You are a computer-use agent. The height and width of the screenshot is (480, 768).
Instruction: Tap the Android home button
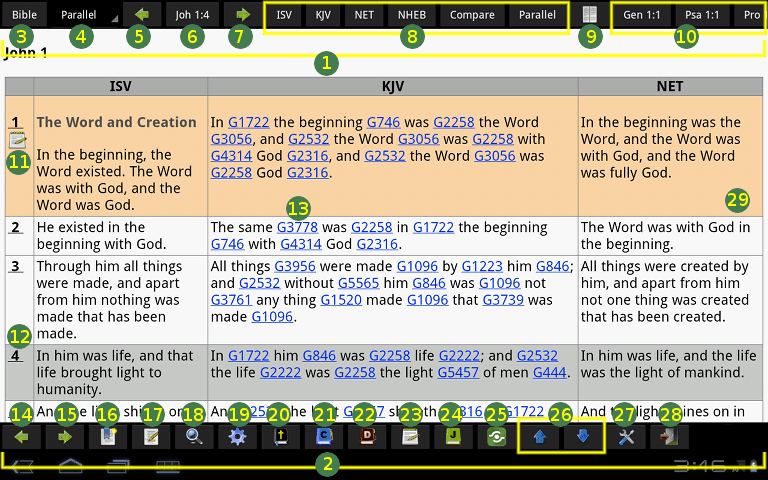pyautogui.click(x=71, y=466)
